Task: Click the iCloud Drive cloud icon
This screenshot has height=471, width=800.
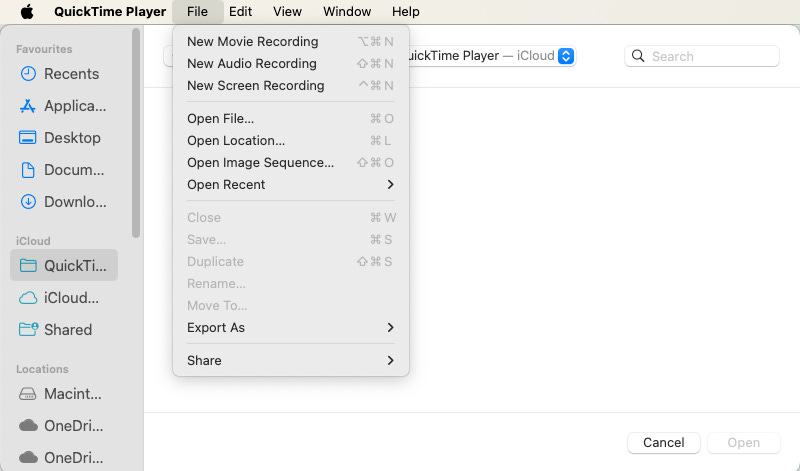Action: click(x=28, y=298)
